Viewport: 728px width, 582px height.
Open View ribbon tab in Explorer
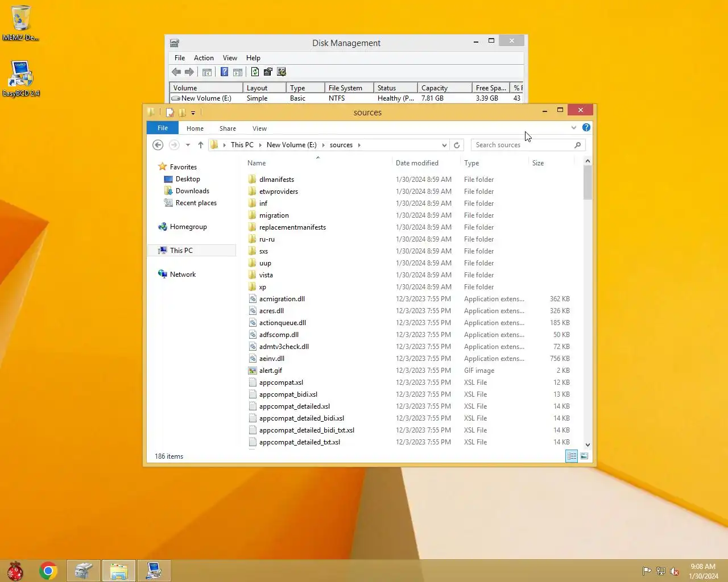(259, 128)
